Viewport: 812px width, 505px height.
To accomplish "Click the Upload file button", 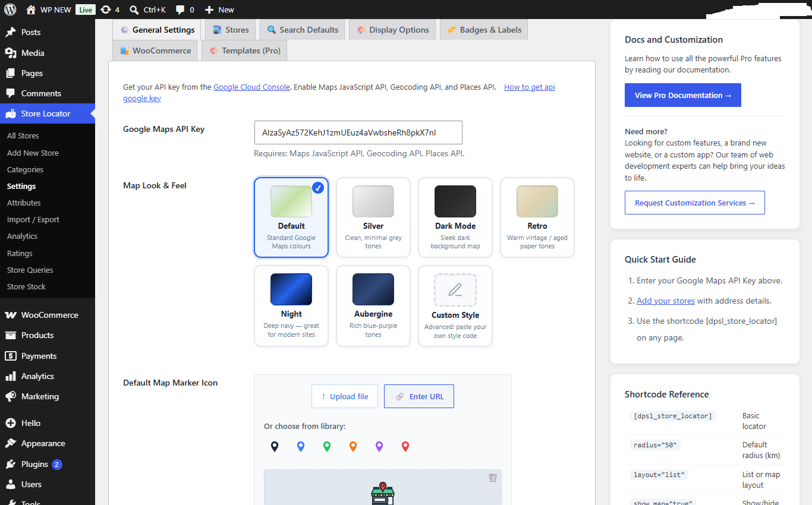I will [x=345, y=396].
